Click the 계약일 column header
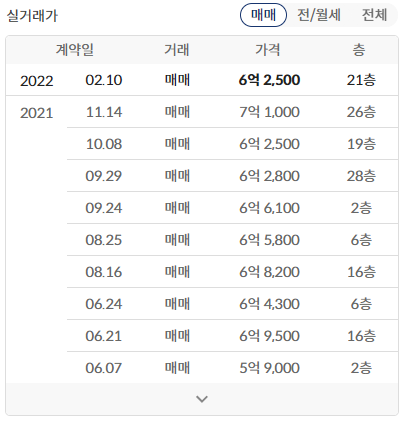This screenshot has width=407, height=428. pos(75,50)
